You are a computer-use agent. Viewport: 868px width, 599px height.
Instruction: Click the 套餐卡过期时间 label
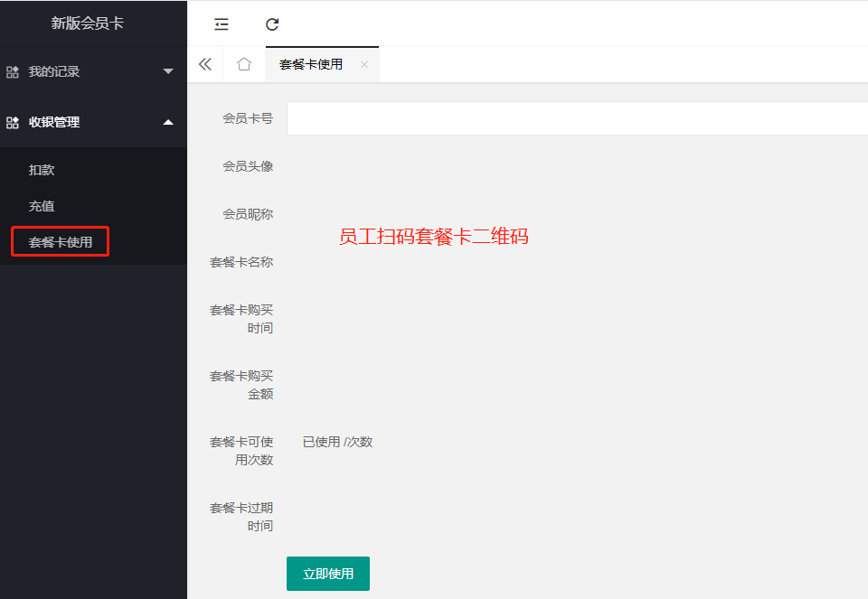click(241, 517)
